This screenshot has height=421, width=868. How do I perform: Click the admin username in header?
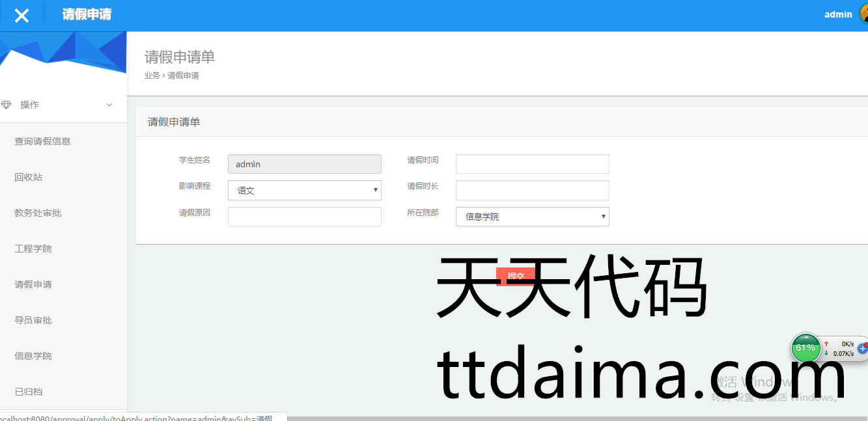coord(837,14)
